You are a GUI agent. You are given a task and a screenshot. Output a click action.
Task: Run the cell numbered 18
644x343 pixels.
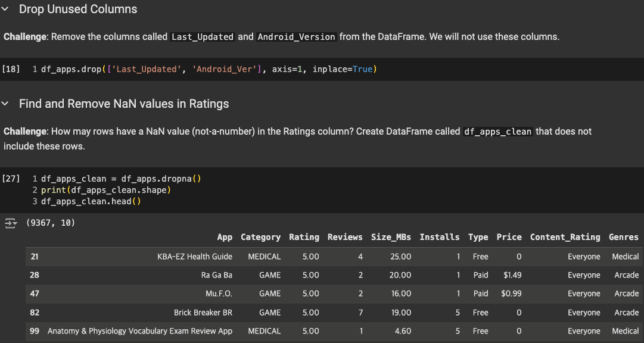tap(11, 70)
